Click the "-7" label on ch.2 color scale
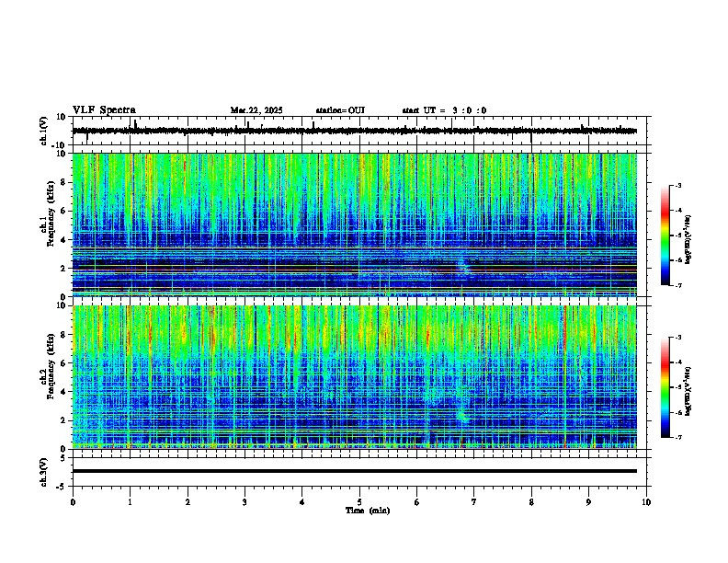The width and height of the screenshot is (728, 563). (x=677, y=437)
